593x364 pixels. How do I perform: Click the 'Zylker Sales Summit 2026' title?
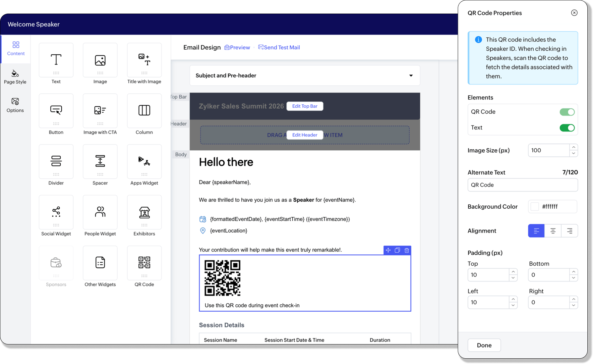click(x=241, y=106)
